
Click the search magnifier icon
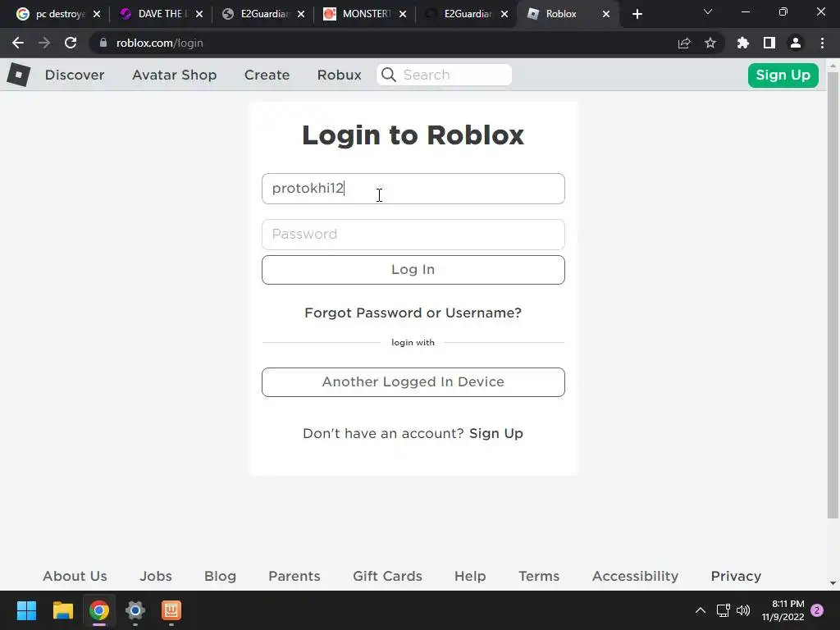click(389, 75)
